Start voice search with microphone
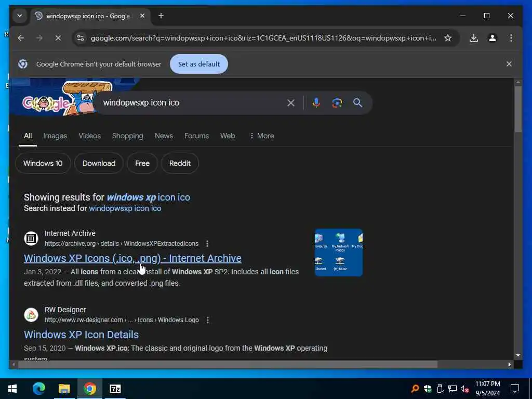Image resolution: width=532 pixels, height=399 pixels. pyautogui.click(x=316, y=103)
